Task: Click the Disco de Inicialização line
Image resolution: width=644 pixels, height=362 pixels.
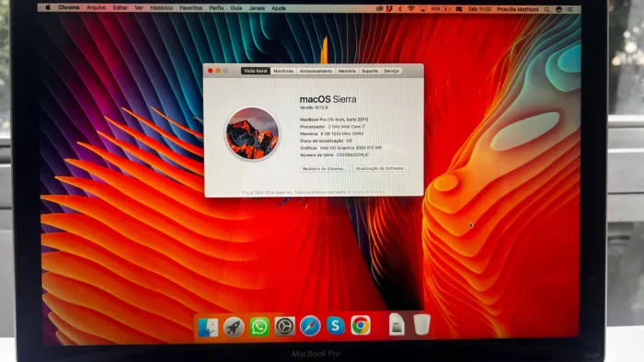Action: click(326, 141)
